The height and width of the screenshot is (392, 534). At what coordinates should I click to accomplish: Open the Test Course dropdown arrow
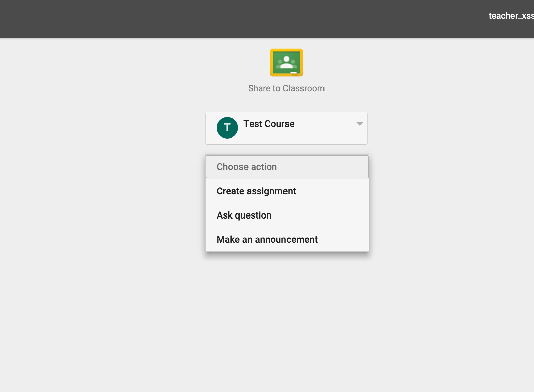click(359, 124)
